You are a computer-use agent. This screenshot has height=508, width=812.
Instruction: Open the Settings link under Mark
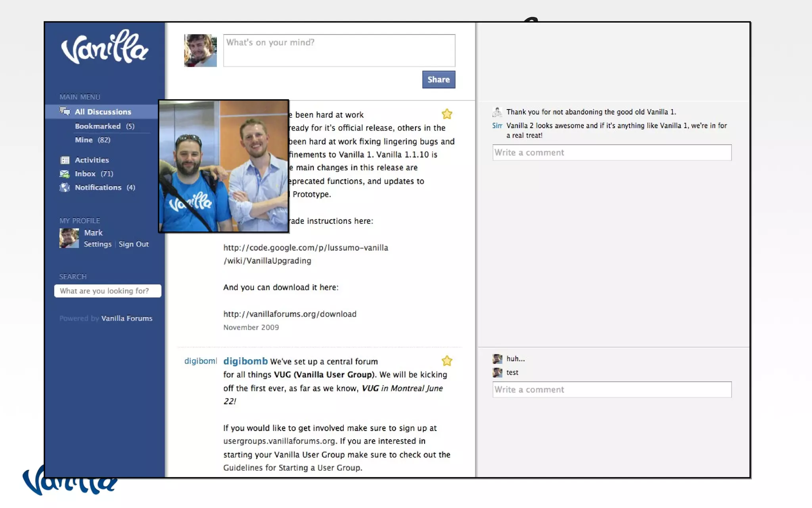98,244
